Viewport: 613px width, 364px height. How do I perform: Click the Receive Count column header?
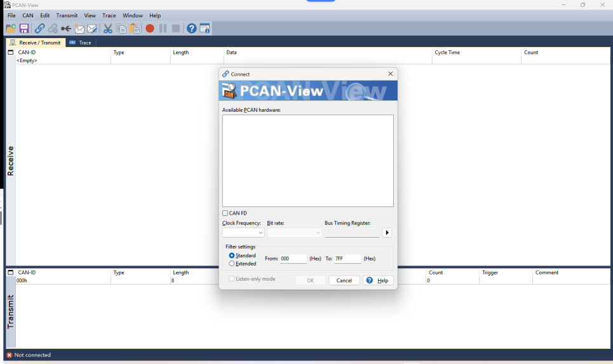point(566,52)
